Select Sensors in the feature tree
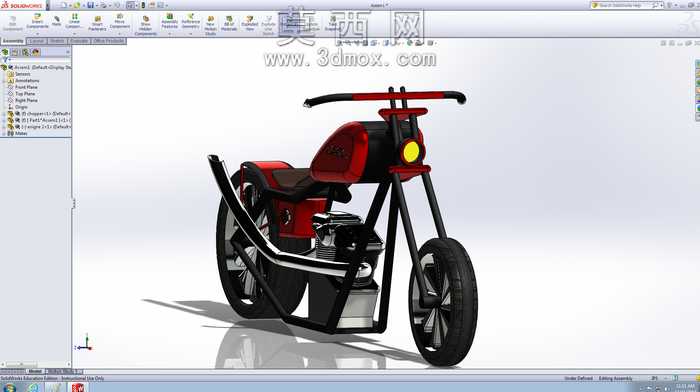This screenshot has height=392, width=700. pyautogui.click(x=23, y=74)
